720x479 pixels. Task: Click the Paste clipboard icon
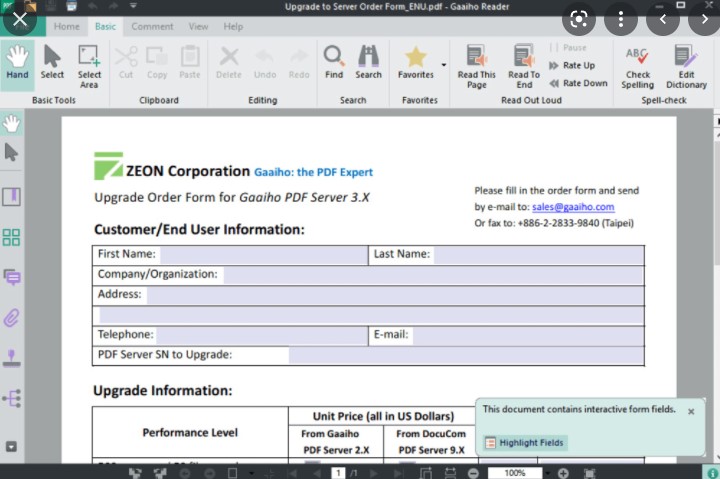(190, 62)
